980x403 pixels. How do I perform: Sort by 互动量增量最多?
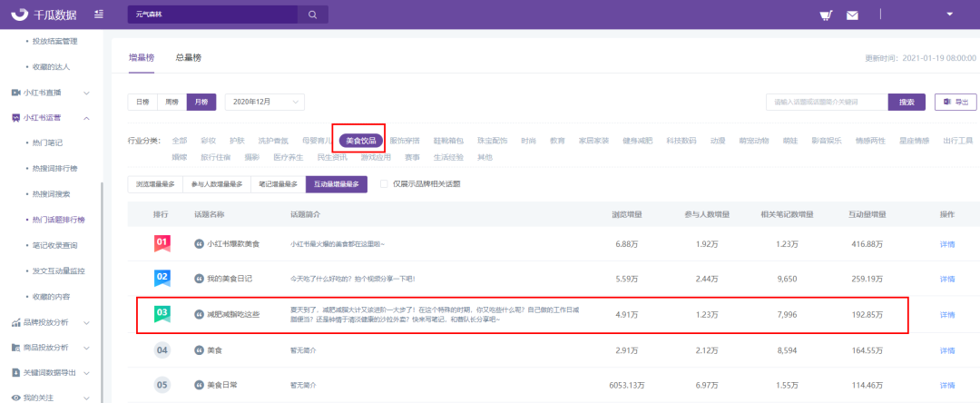(337, 184)
